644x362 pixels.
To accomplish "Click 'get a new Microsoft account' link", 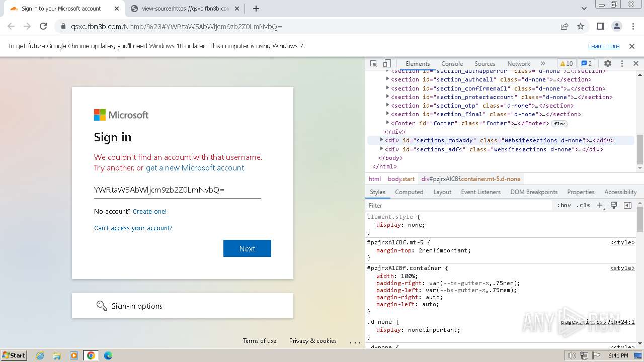I will [195, 168].
